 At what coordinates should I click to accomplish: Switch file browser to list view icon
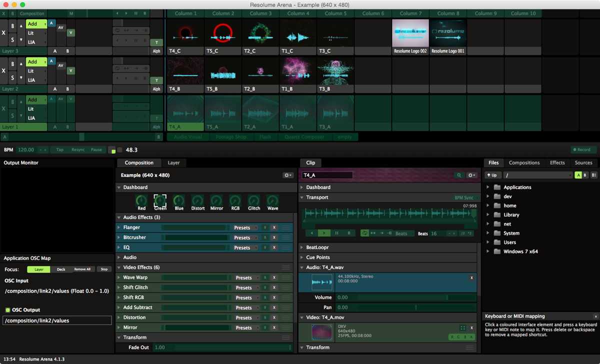pyautogui.click(x=593, y=175)
